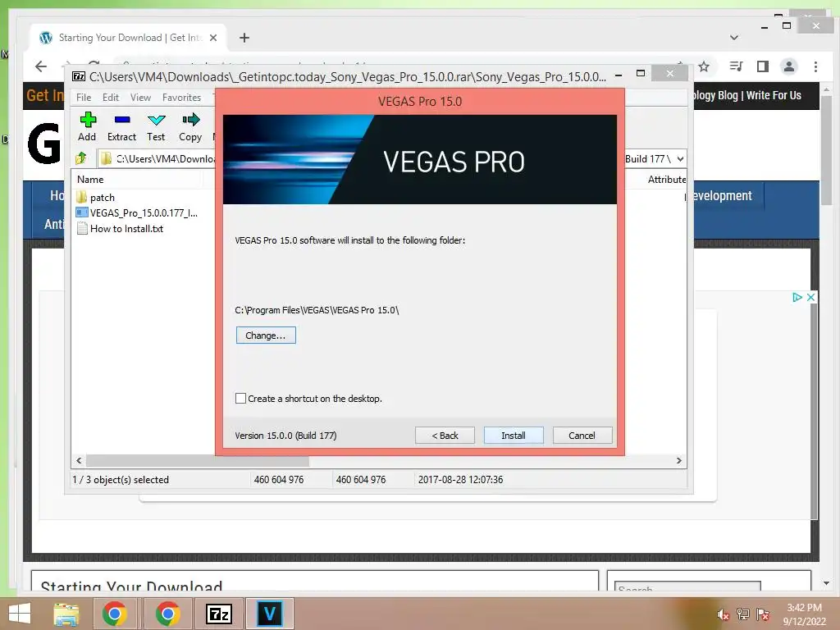The image size is (840, 630).
Task: Click Chrome's back navigation arrow
Action: 41,66
